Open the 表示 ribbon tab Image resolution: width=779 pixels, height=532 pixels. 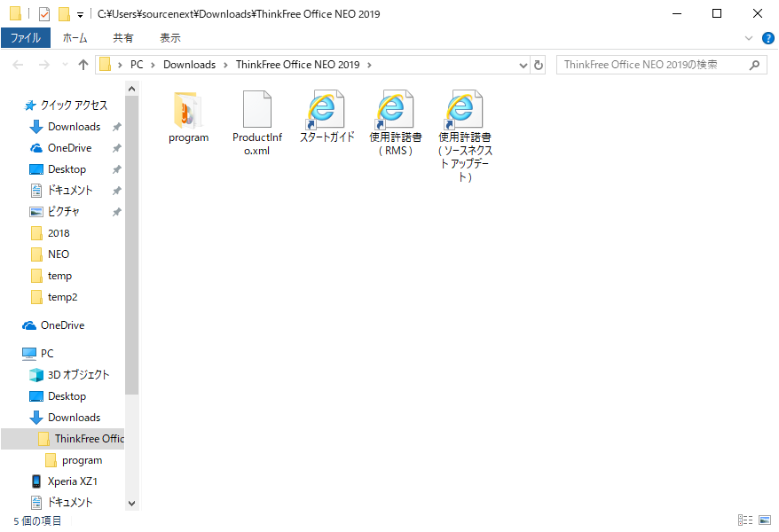pos(170,38)
